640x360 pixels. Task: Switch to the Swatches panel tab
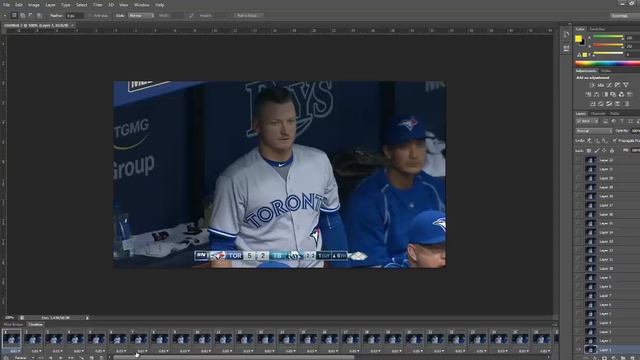click(x=597, y=29)
